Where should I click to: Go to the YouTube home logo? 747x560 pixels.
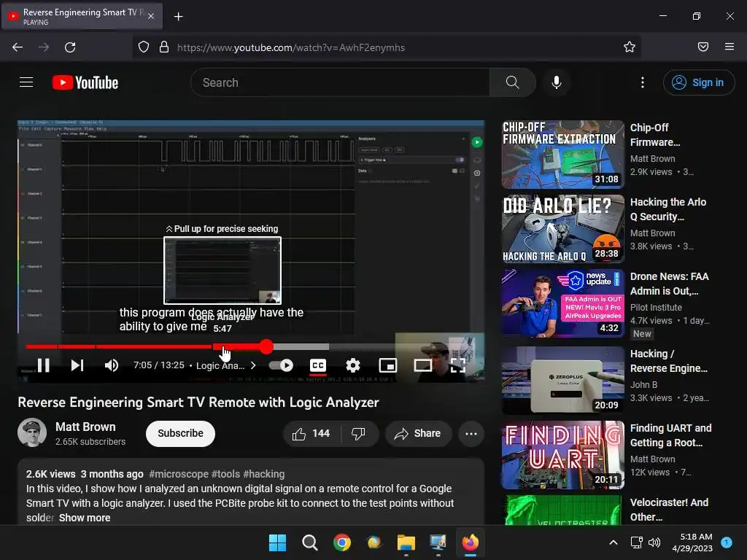[x=85, y=82]
